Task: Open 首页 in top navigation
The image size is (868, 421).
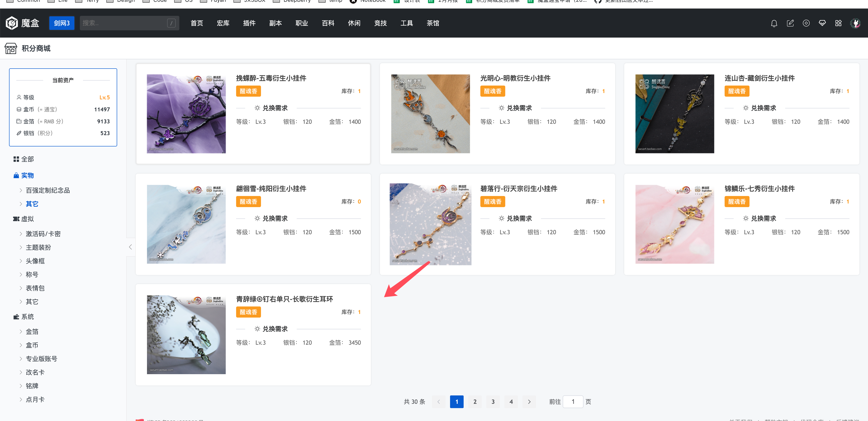Action: tap(197, 23)
